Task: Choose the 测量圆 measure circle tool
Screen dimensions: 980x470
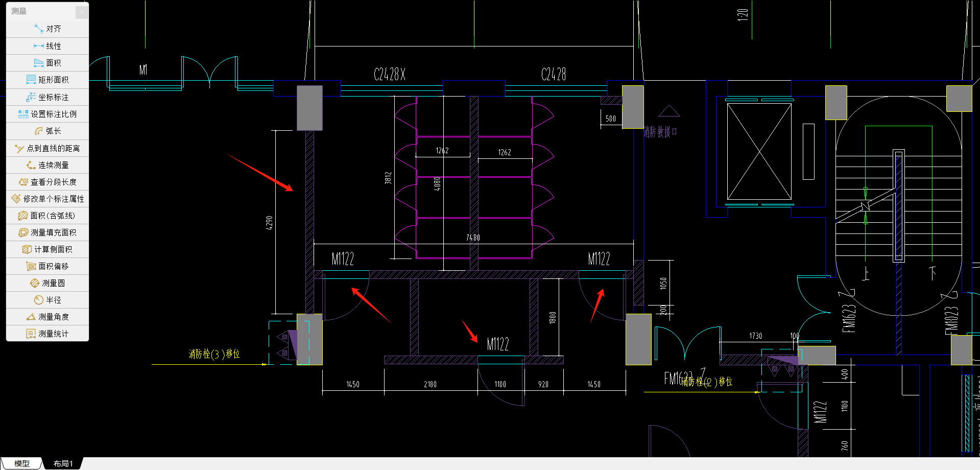Action: 47,283
